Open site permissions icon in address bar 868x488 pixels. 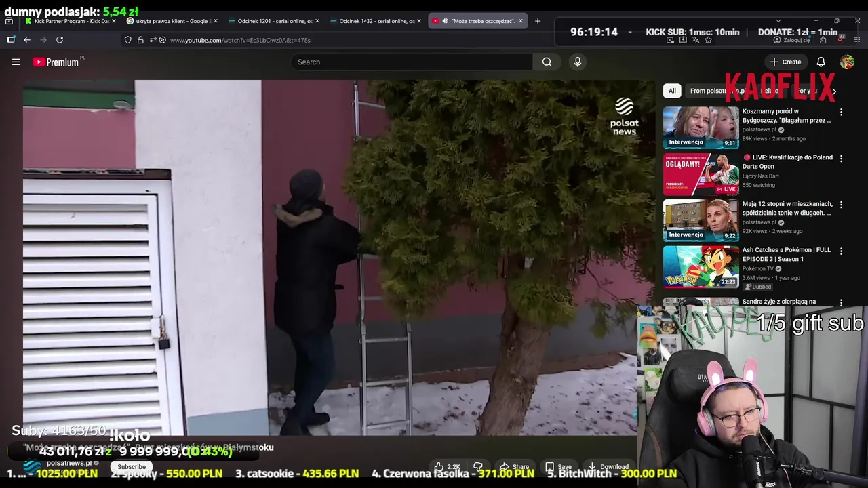point(153,40)
